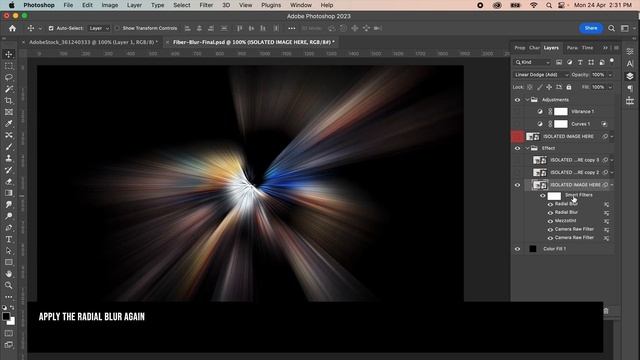Show the Curves 1 layer visibility
Image resolution: width=640 pixels, height=360 pixels.
[517, 124]
